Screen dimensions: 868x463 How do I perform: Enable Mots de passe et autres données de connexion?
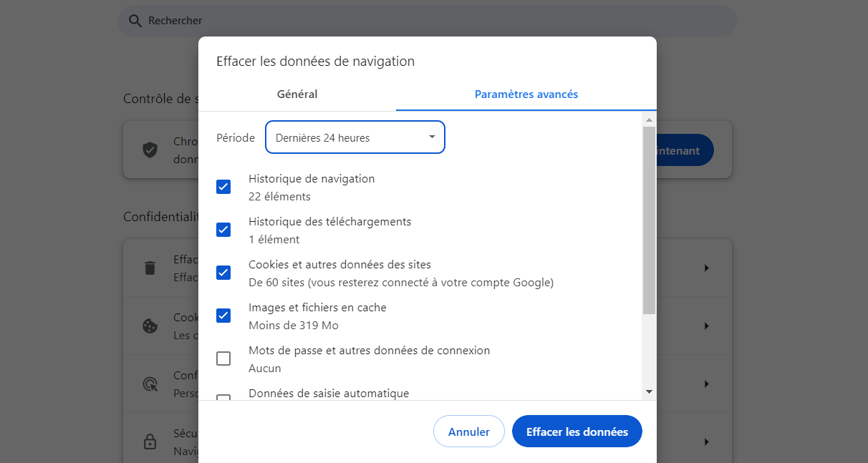(223, 358)
